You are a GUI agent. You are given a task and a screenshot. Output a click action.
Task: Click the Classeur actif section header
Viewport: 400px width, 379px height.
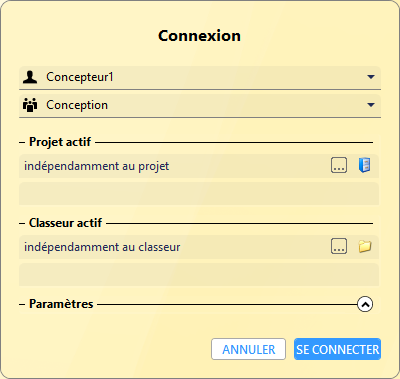coord(65,223)
